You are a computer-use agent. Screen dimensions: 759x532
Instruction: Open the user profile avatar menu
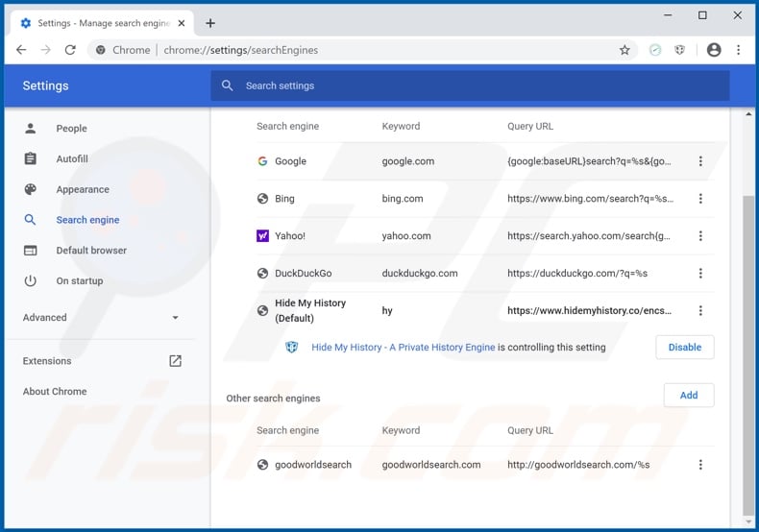pyautogui.click(x=714, y=50)
